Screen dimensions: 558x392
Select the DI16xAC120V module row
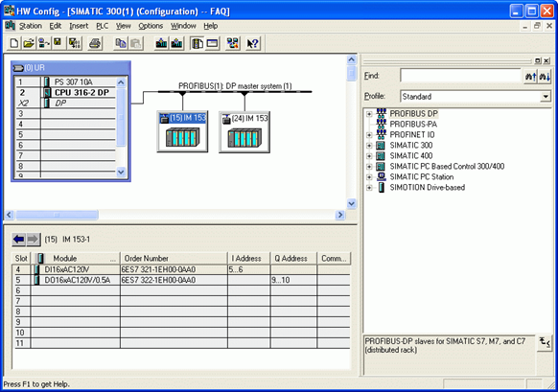click(x=181, y=269)
